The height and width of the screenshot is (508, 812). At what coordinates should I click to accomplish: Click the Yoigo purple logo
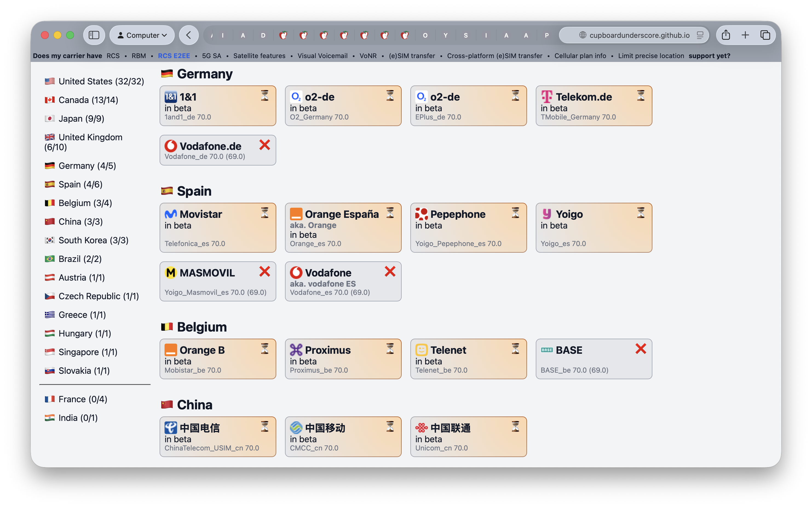547,214
